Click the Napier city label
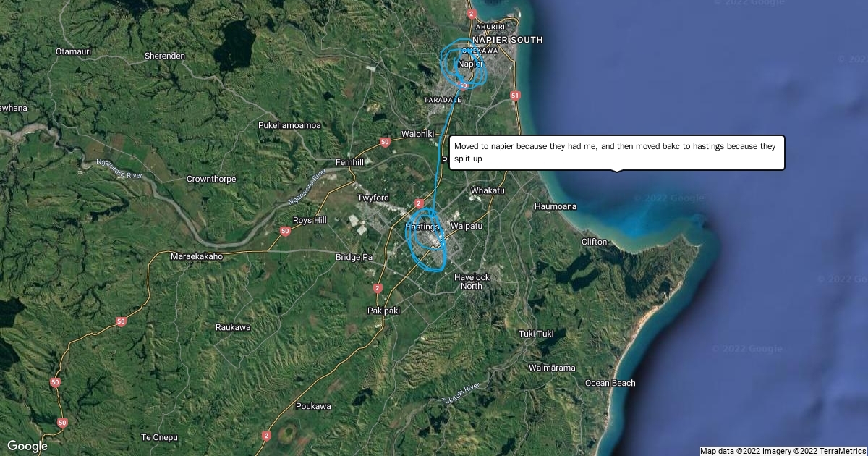868x456 pixels. 470,64
